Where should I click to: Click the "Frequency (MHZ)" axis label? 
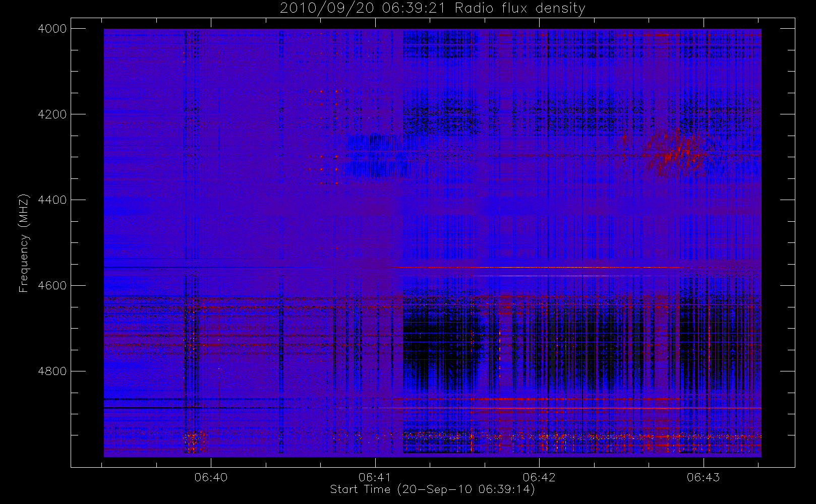click(24, 243)
